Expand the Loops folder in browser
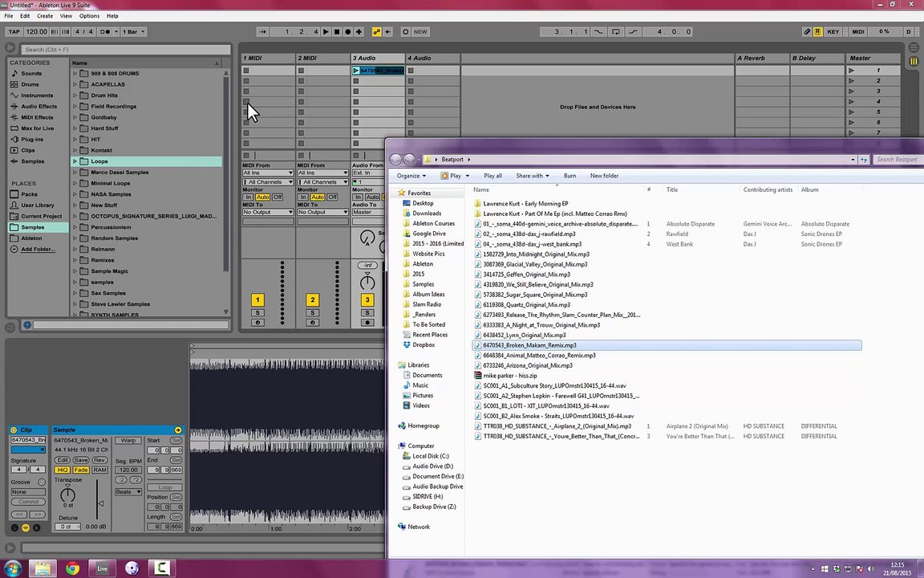This screenshot has width=924, height=578. [x=75, y=161]
